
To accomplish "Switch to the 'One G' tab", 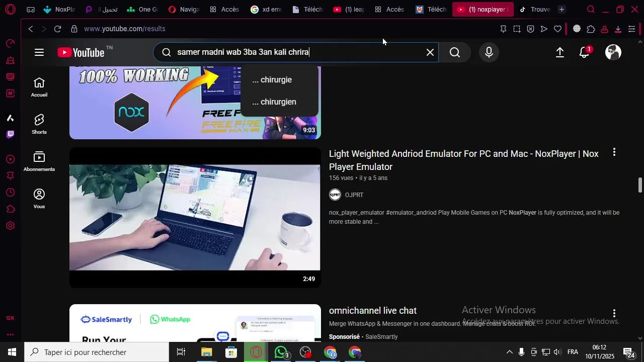I will [142, 10].
